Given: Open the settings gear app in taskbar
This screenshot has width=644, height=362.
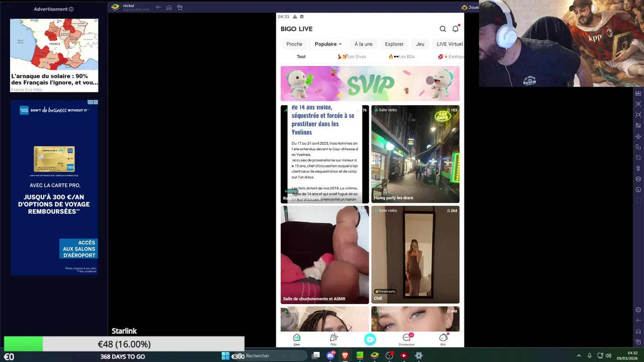Looking at the screenshot, I should coord(419,355).
